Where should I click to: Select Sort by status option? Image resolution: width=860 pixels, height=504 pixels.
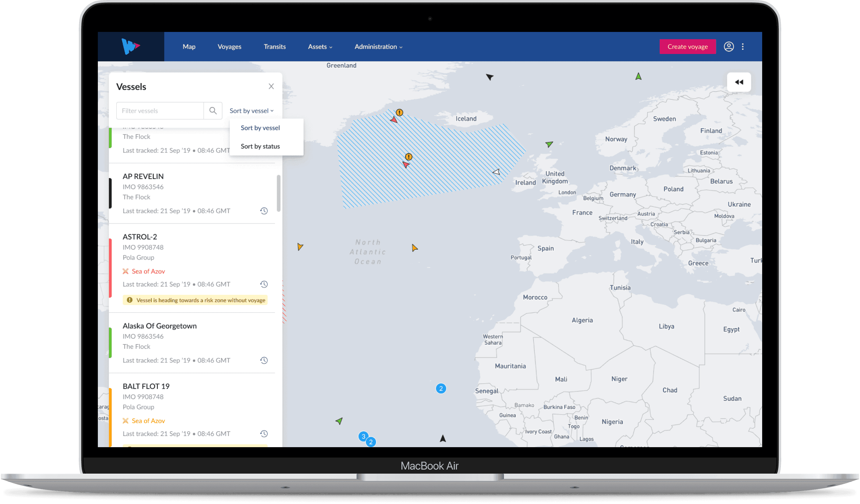coord(260,146)
